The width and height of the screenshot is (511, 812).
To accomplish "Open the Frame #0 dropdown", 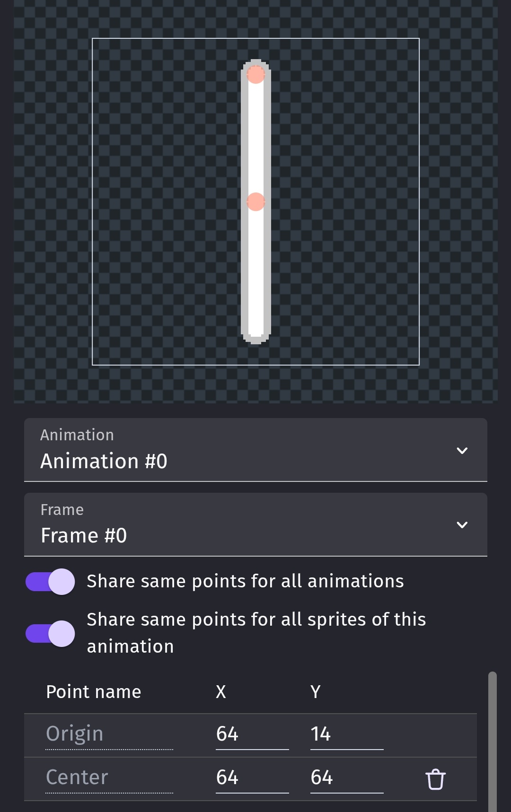I will coord(255,524).
